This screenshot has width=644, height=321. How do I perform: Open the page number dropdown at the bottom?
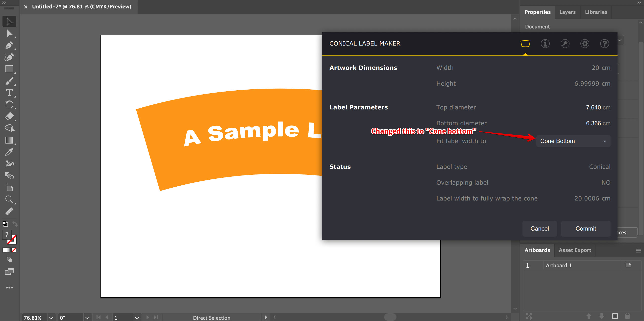(x=137, y=318)
